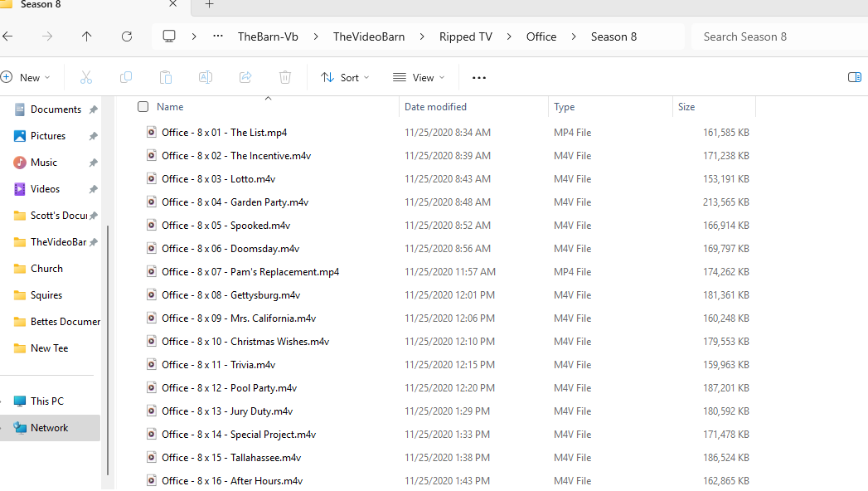
Task: Sort files by Type column header
Action: [564, 107]
